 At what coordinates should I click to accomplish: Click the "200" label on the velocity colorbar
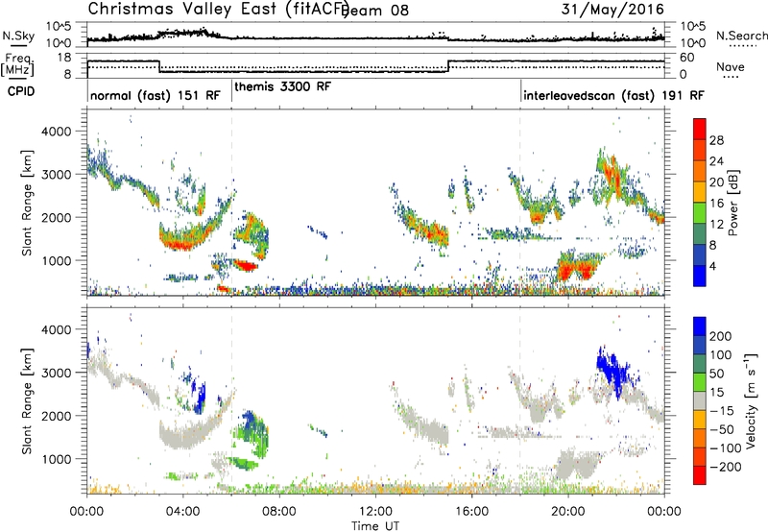coord(721,336)
